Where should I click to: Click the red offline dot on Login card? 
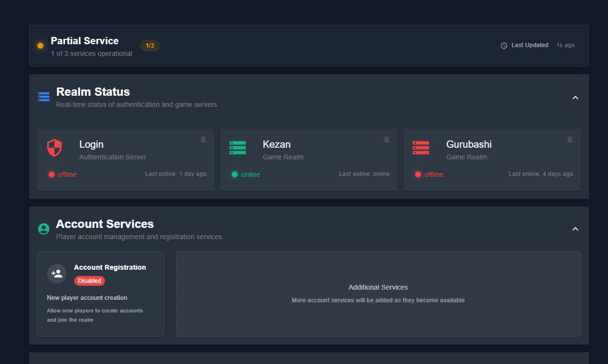pyautogui.click(x=51, y=174)
